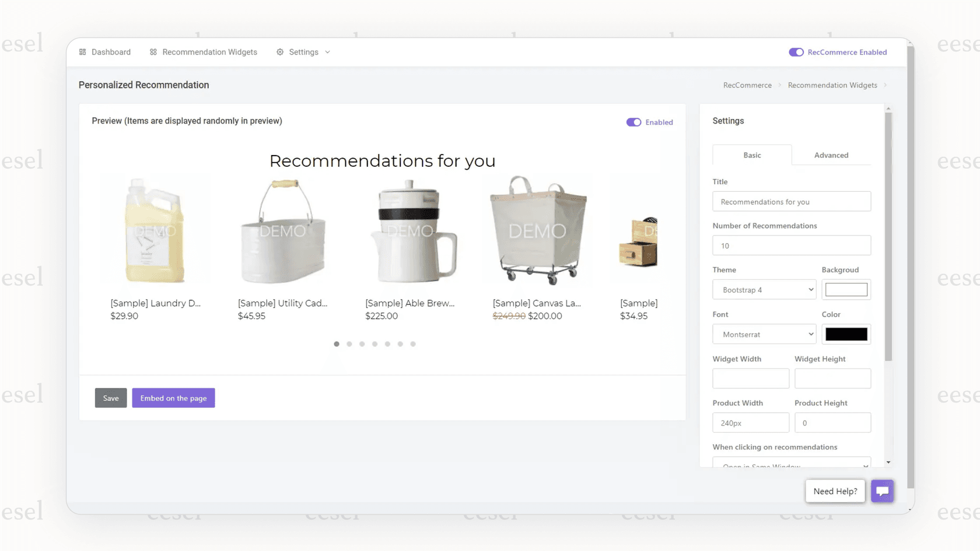
Task: Edit the widget Title input field
Action: coord(791,201)
